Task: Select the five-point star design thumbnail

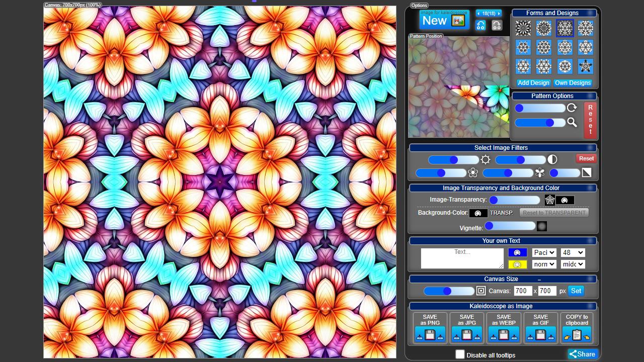Action: tap(585, 66)
